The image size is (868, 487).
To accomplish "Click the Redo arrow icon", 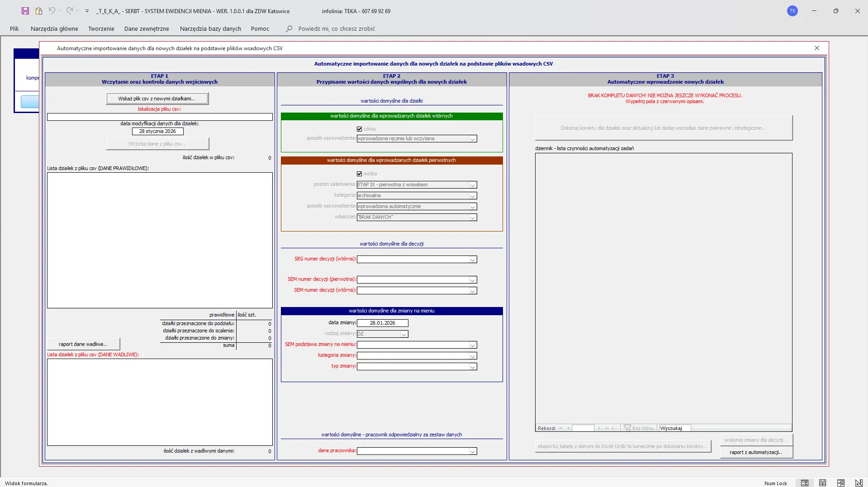I will point(69,10).
